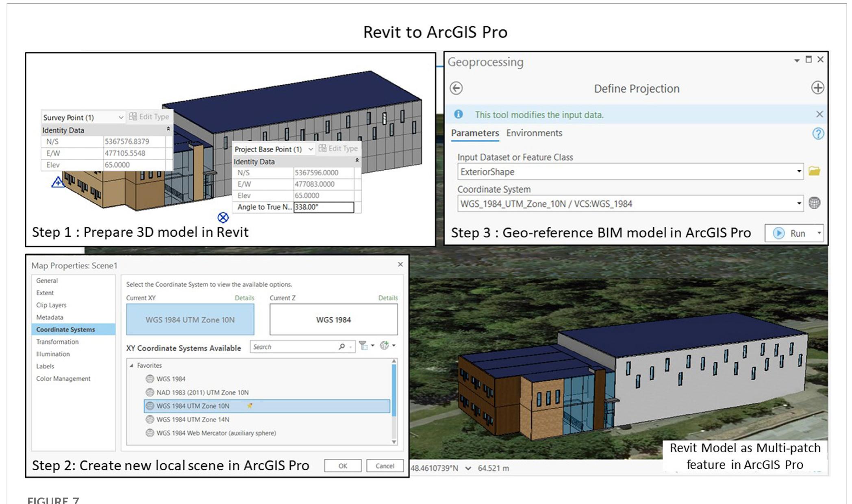Click the Run play icon to execute Define Projection

click(x=778, y=233)
